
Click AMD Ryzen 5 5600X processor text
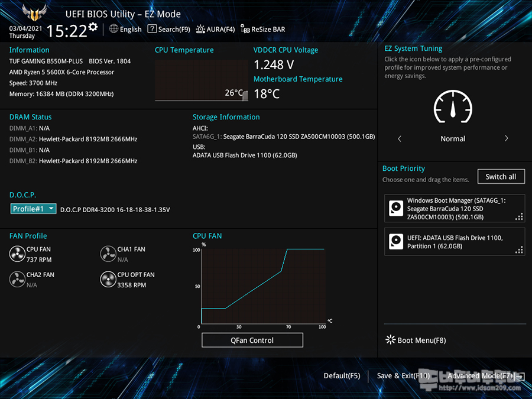(61, 72)
